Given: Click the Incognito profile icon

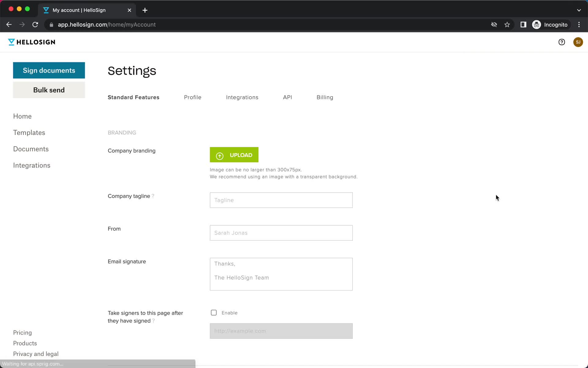Looking at the screenshot, I should click(536, 25).
